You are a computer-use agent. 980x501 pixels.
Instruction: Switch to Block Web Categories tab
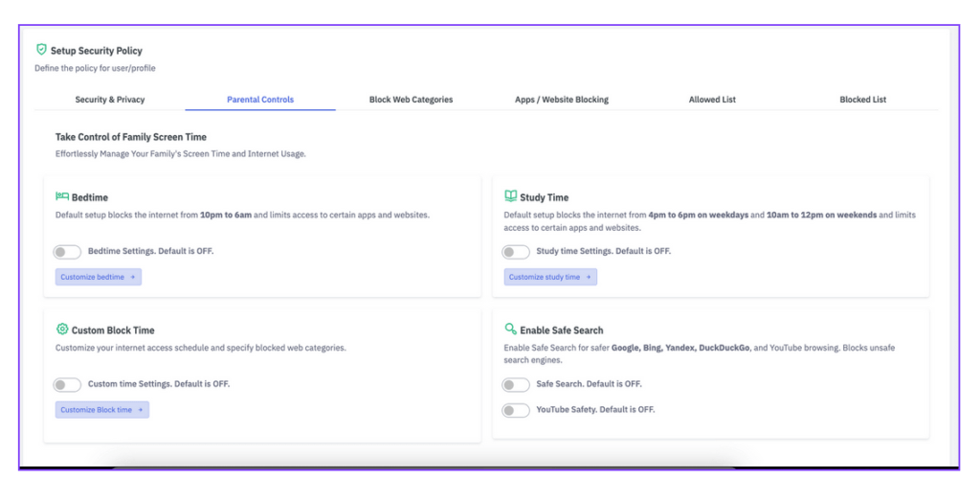[411, 100]
